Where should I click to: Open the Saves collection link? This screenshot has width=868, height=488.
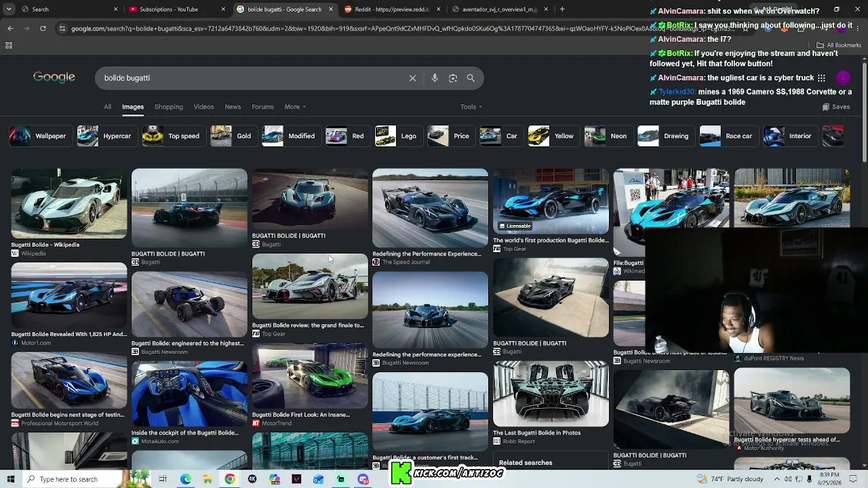[x=835, y=106]
